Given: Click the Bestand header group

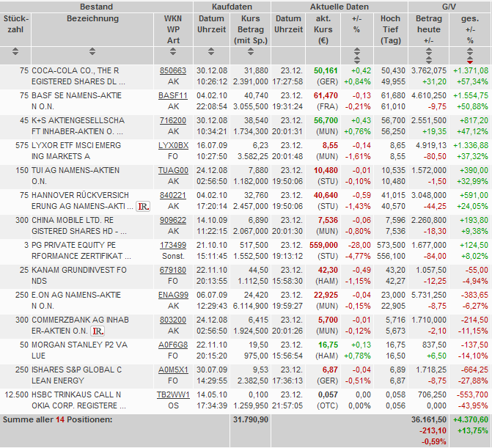Looking at the screenshot, I should 96,7.
